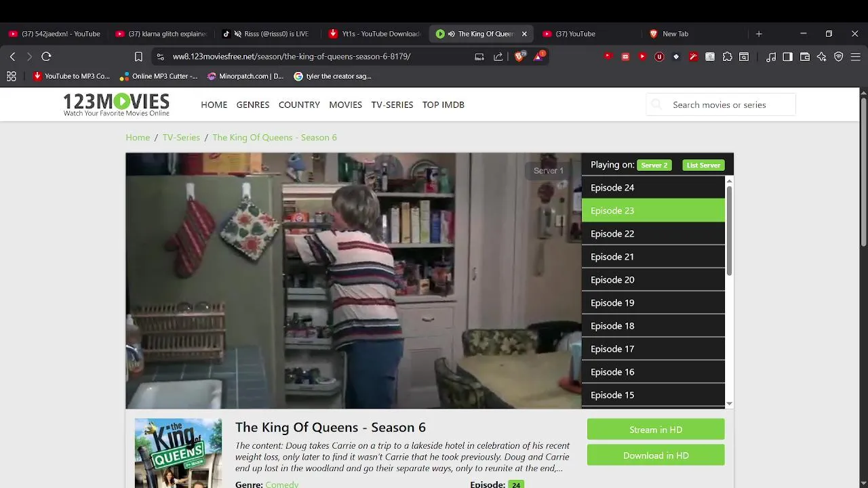Screen dimensions: 868x488
Task: Click the King of Queens poster thumbnail
Action: click(178, 453)
